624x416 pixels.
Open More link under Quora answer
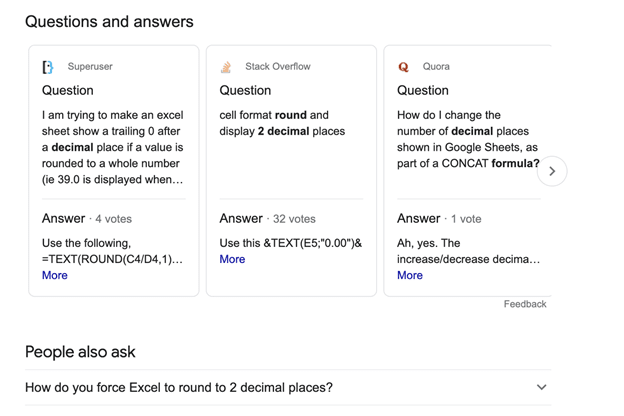[x=410, y=275]
